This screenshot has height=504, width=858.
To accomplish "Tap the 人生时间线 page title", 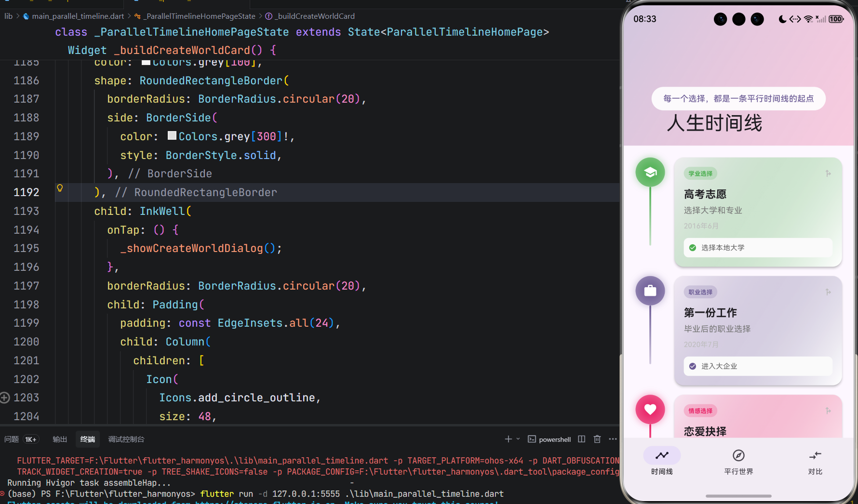I will click(714, 123).
